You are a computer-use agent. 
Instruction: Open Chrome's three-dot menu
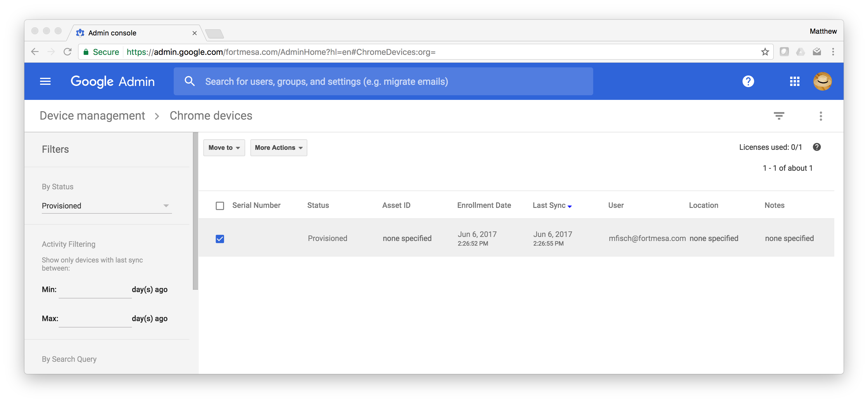[833, 52]
